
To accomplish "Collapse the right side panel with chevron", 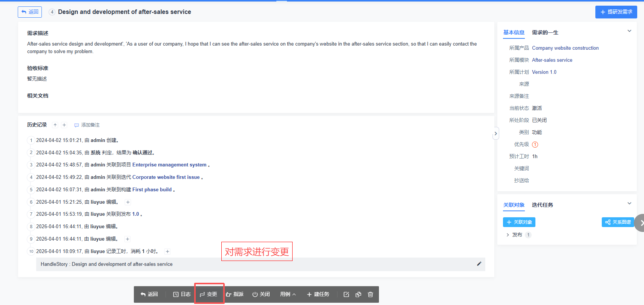I will (495, 134).
